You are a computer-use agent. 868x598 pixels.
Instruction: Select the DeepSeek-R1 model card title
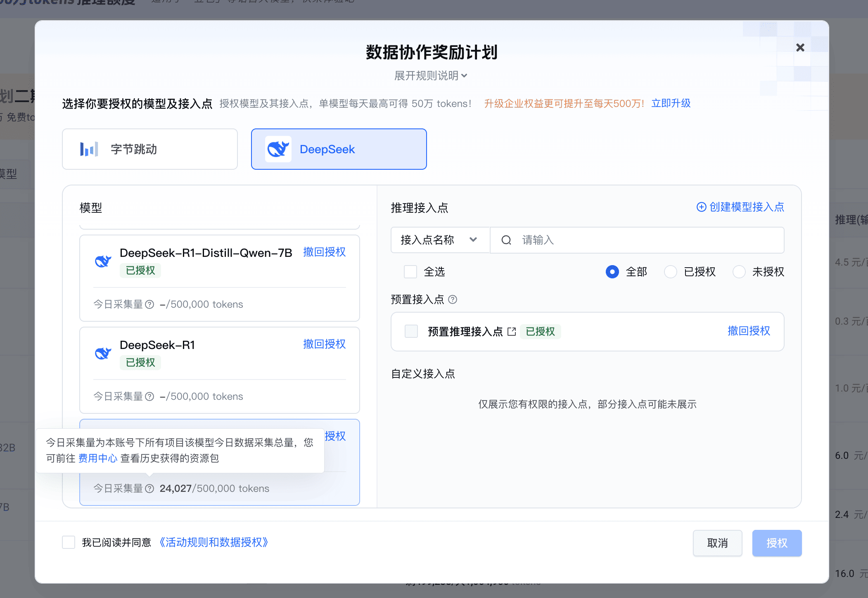click(x=157, y=345)
